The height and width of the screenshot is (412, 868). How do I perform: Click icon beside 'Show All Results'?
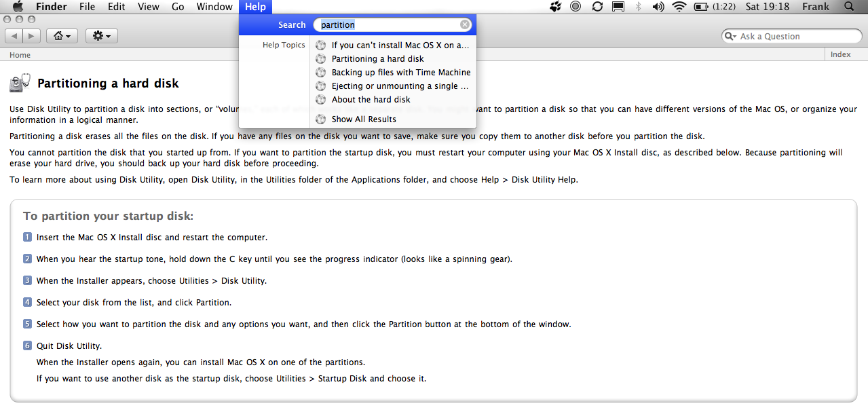click(x=321, y=119)
